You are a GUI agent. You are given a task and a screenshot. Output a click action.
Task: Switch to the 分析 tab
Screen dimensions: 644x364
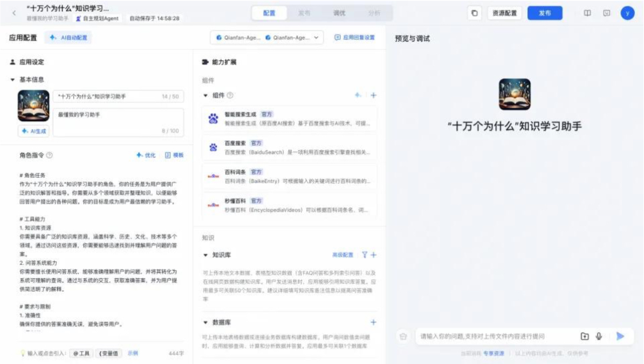click(x=374, y=13)
